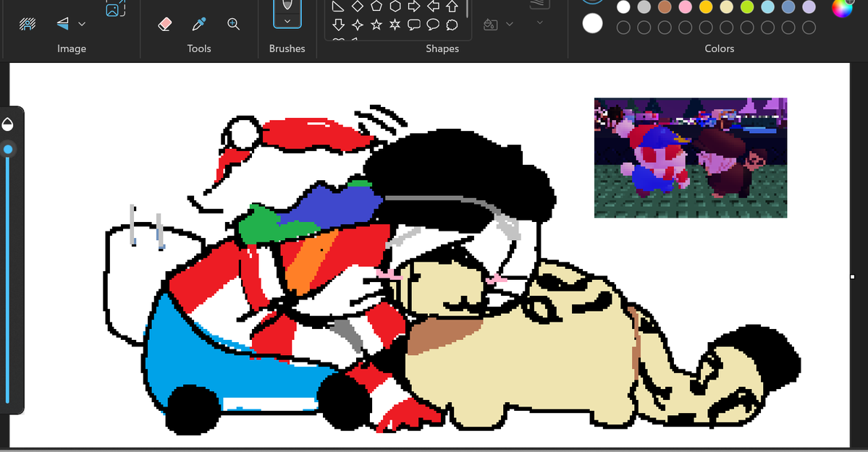Click the "Shapes" group label
The height and width of the screenshot is (452, 868).
(x=442, y=48)
